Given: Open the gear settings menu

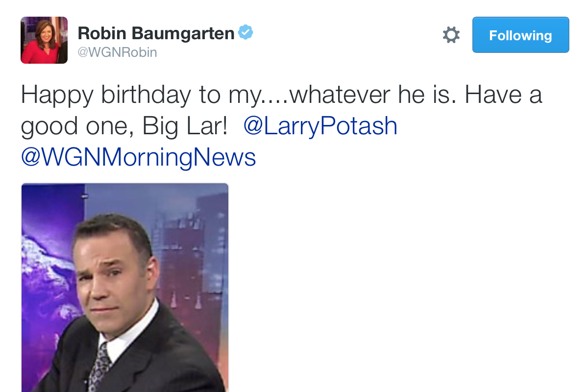Looking at the screenshot, I should pos(451,35).
